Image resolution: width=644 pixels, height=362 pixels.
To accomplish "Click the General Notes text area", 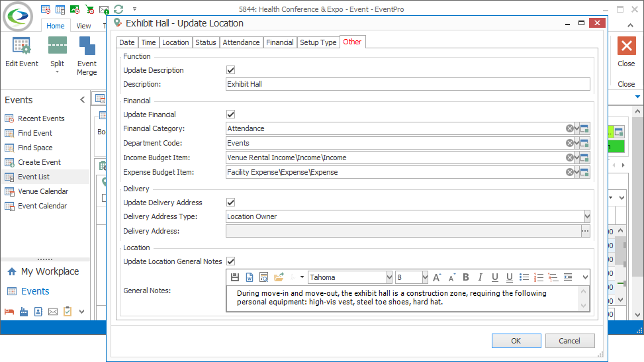I will tap(403, 298).
